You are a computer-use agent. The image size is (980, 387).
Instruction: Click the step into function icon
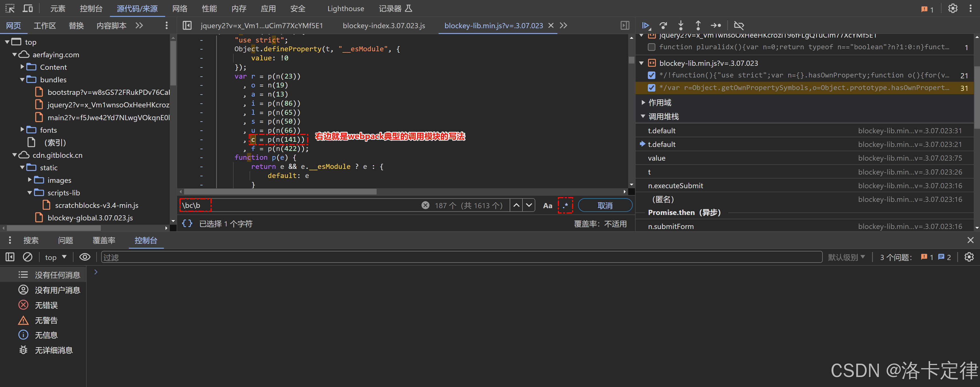681,25
